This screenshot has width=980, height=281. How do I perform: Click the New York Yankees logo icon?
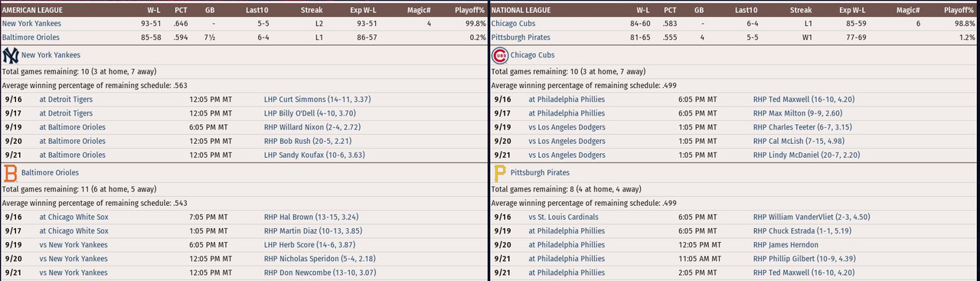(11, 55)
